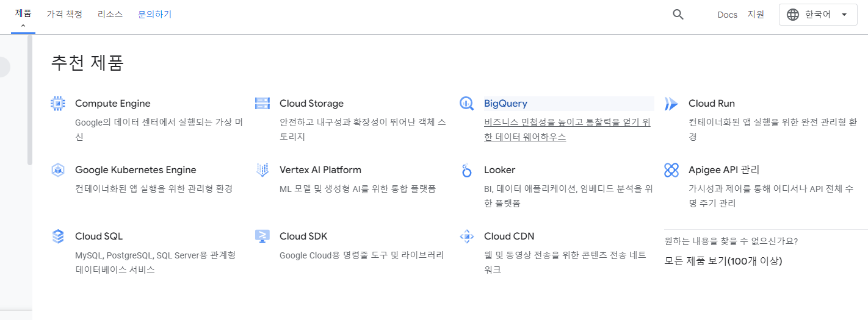
Task: Click the left sidebar vertical scrollbar
Action: coord(30,101)
